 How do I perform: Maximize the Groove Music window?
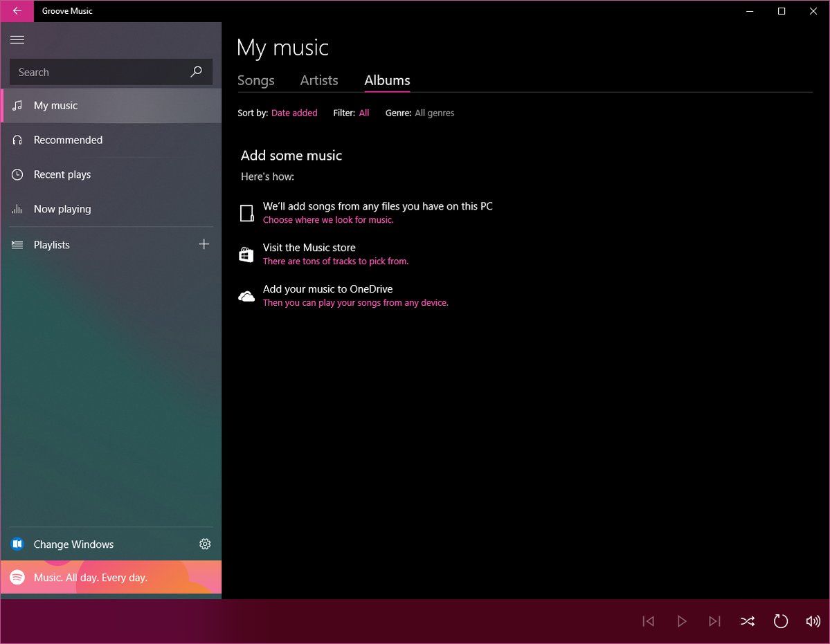click(782, 11)
